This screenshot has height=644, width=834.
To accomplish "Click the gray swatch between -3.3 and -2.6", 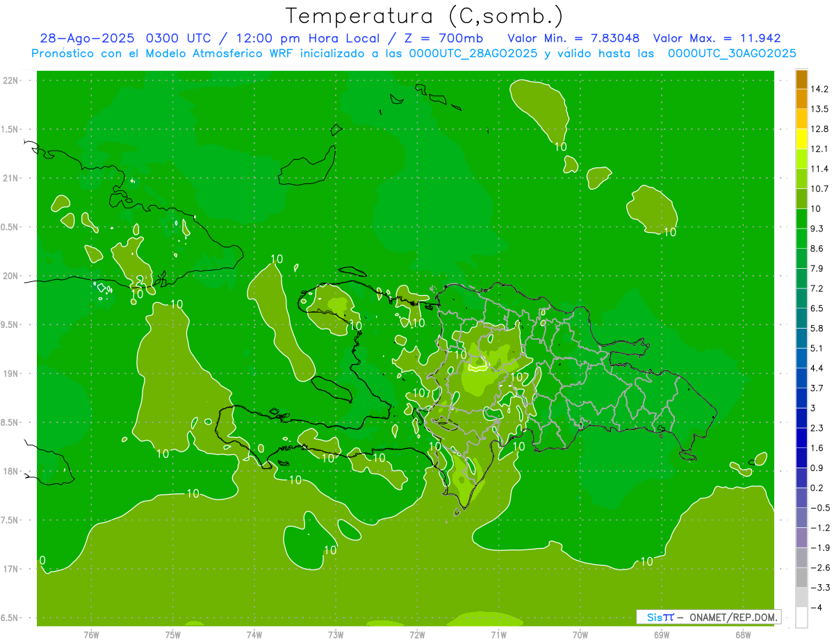I will [x=801, y=577].
